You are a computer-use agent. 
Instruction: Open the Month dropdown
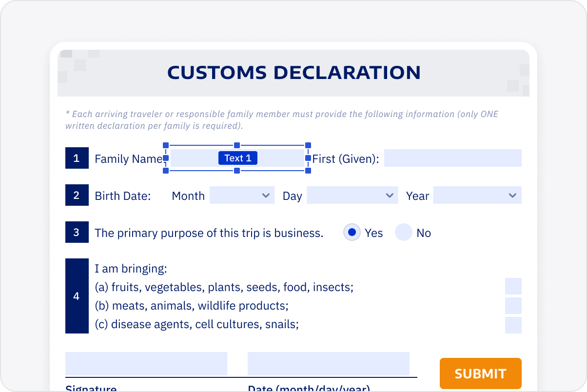click(x=242, y=196)
